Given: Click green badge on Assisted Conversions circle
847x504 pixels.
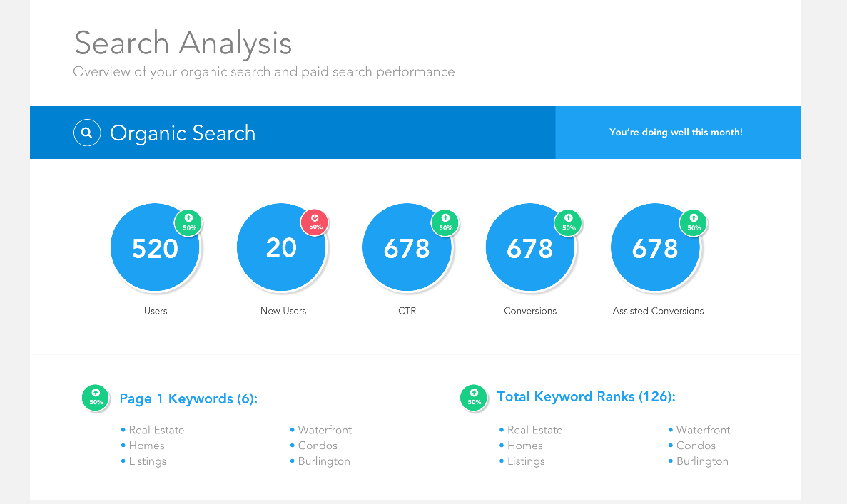Looking at the screenshot, I should point(694,222).
